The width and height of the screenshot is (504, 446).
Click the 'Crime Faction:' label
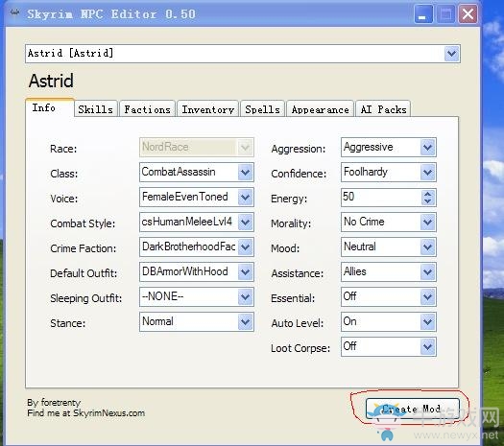[83, 248]
